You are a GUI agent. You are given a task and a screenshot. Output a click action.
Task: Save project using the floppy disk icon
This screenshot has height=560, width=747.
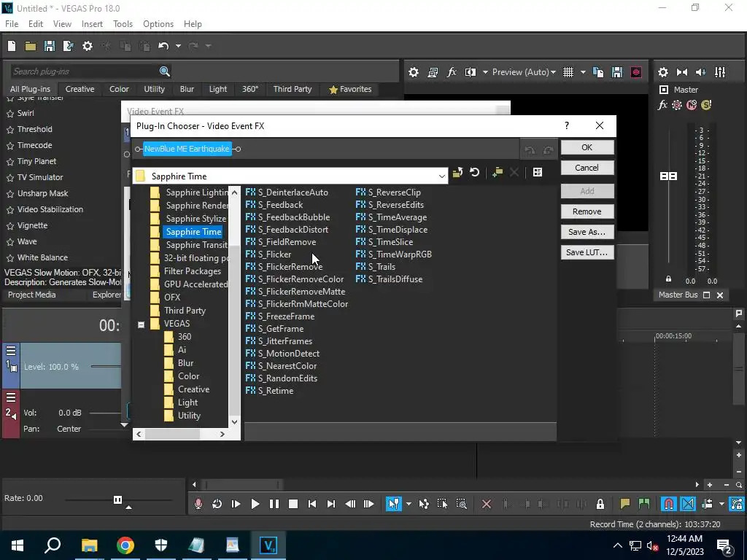click(x=49, y=46)
